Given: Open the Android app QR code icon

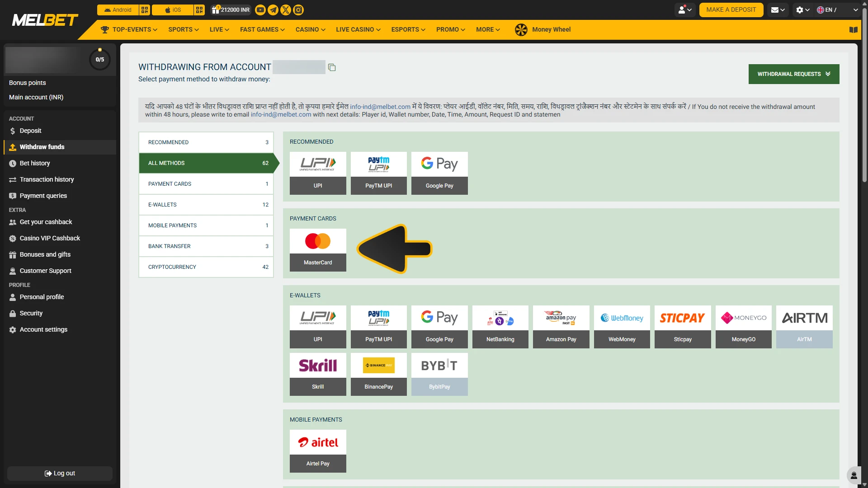Looking at the screenshot, I should coord(145,10).
